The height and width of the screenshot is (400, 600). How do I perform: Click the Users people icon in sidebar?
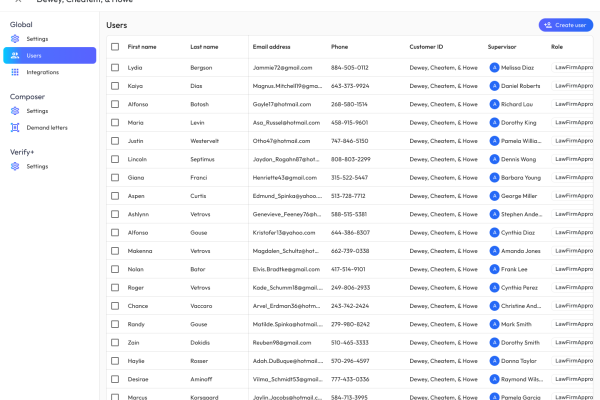(x=15, y=55)
